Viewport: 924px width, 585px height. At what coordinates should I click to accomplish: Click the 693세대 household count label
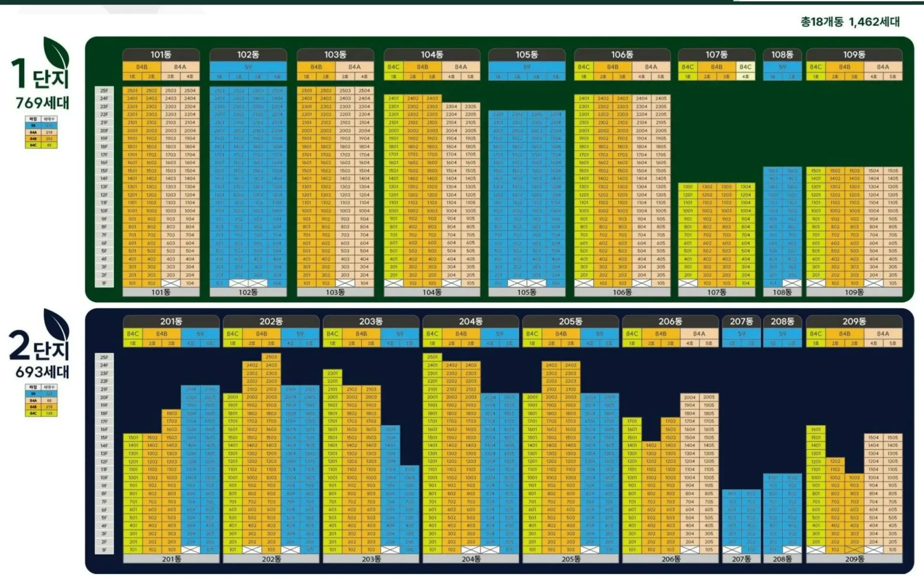click(x=42, y=372)
